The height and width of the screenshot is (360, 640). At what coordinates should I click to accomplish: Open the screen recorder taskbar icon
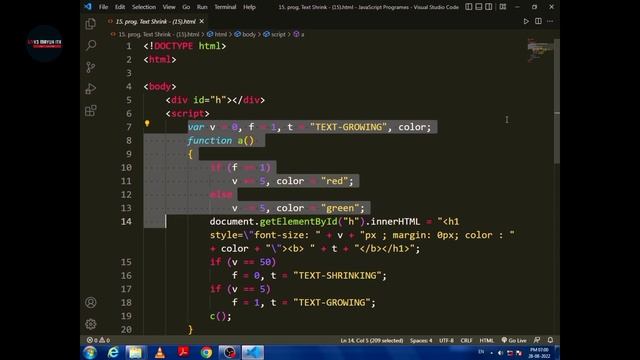click(229, 352)
